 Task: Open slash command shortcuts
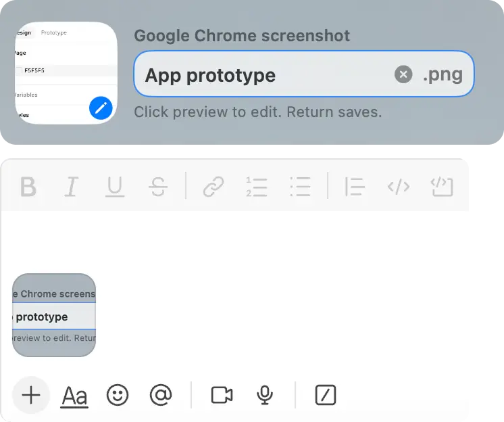coord(326,395)
